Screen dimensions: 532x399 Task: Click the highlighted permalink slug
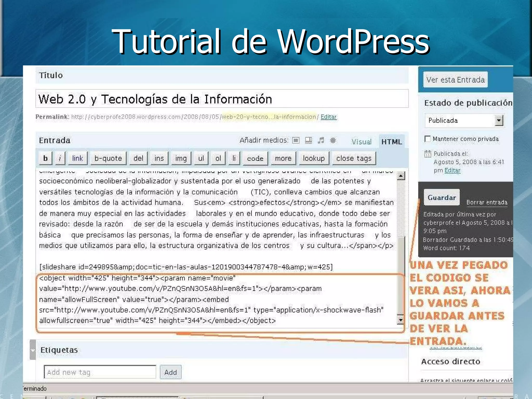pyautogui.click(x=269, y=117)
